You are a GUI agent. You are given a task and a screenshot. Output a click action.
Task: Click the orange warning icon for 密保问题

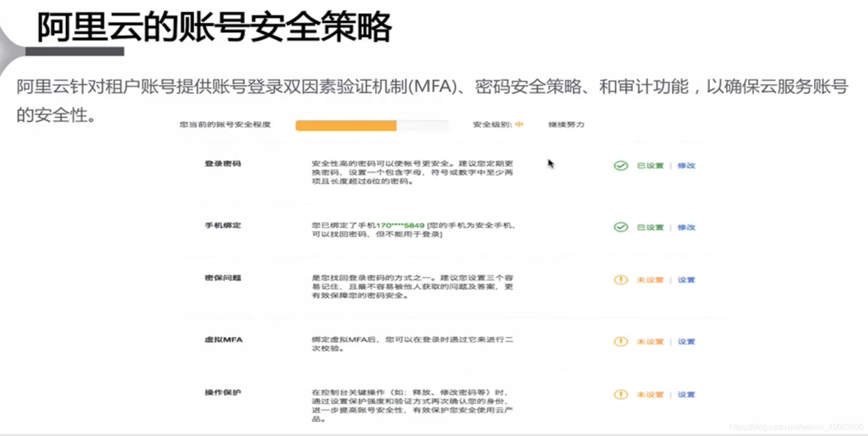[621, 280]
